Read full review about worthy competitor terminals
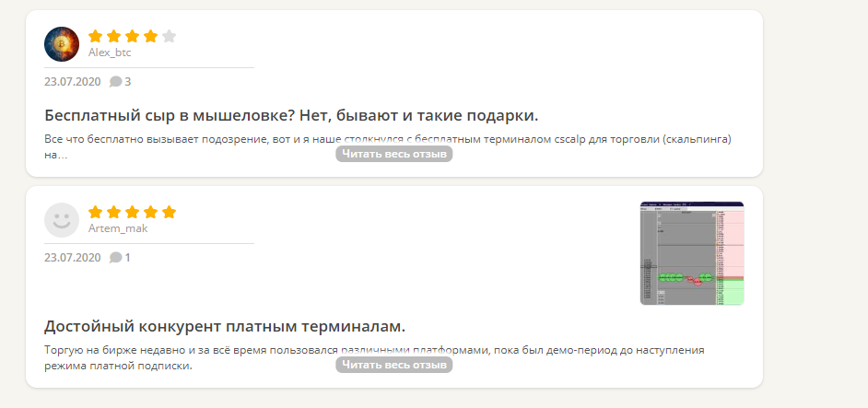The width and height of the screenshot is (868, 408). pos(394,365)
